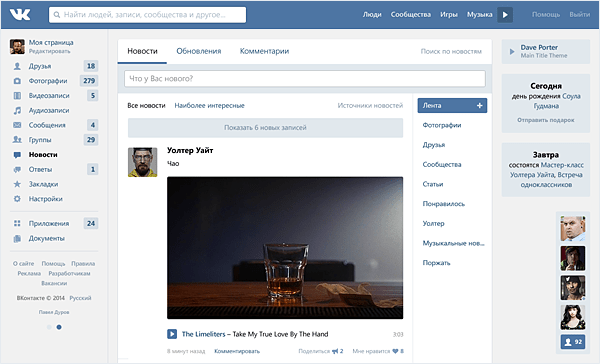600x364 pixels.
Task: Click the Audio note icon in sidebar
Action: tap(17, 111)
